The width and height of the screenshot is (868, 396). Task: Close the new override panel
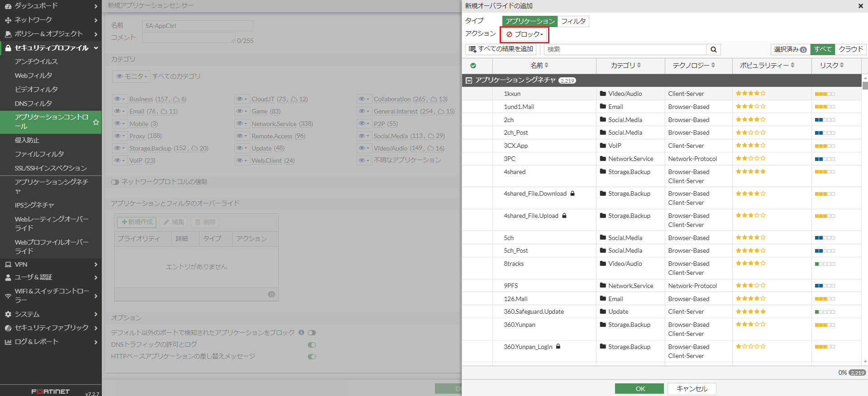pyautogui.click(x=860, y=6)
